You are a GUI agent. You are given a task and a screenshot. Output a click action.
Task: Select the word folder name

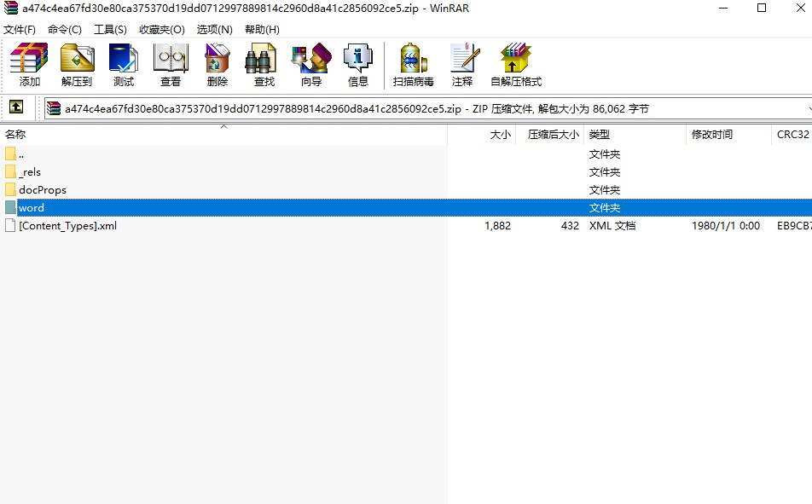click(x=31, y=208)
